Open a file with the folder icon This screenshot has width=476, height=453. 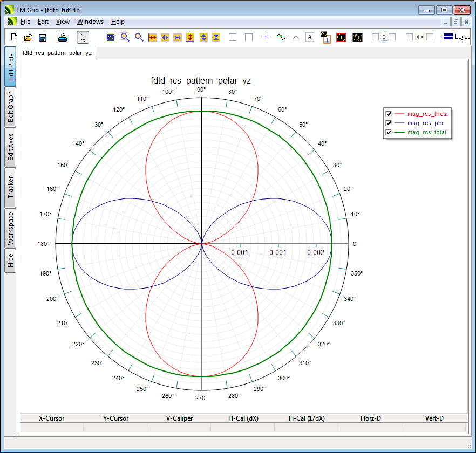pyautogui.click(x=29, y=37)
